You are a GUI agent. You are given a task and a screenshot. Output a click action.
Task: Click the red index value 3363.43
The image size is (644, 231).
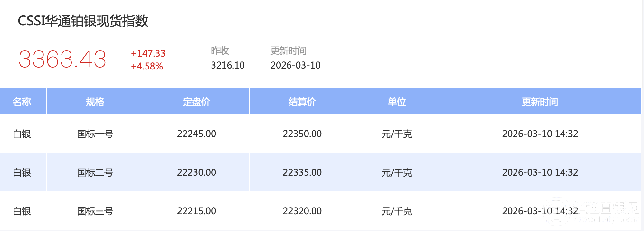(x=62, y=60)
